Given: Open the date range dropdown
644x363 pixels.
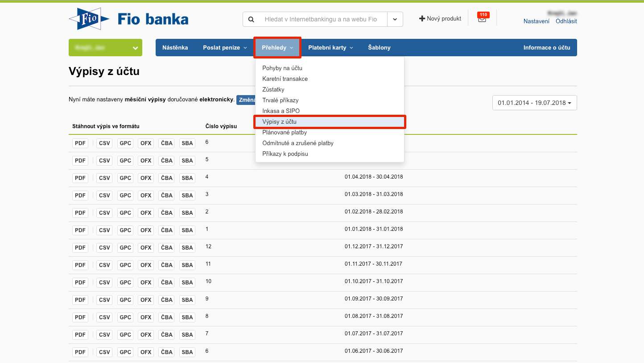Looking at the screenshot, I should click(534, 103).
